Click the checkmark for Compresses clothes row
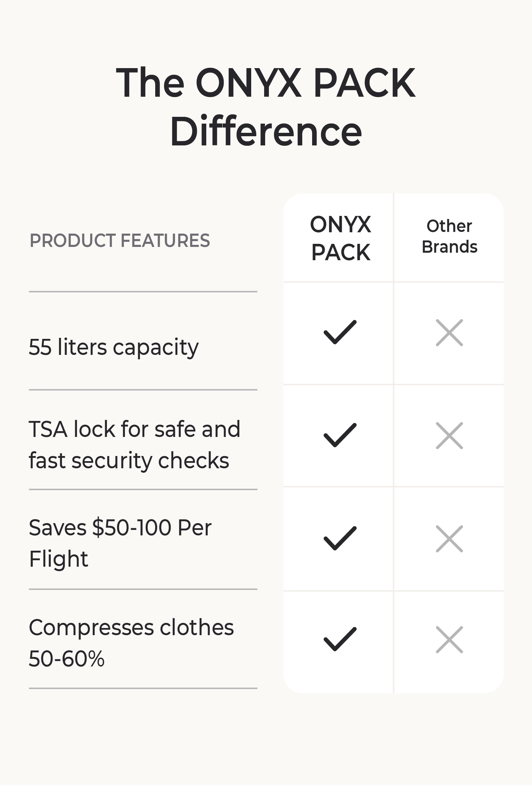Viewport: 532px width, 785px height. coord(340,639)
